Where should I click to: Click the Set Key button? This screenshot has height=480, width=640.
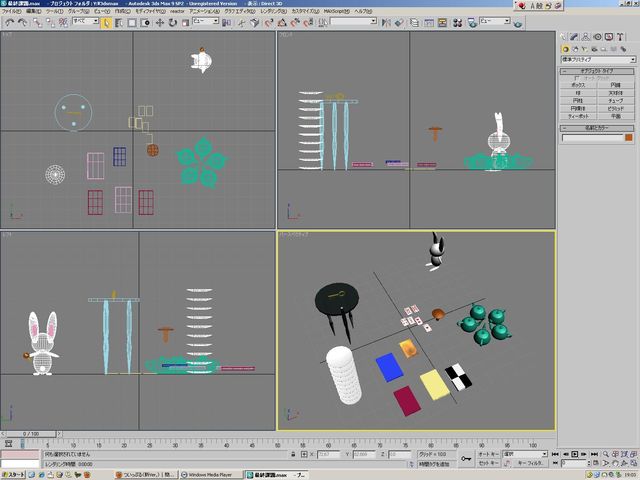coord(488,463)
